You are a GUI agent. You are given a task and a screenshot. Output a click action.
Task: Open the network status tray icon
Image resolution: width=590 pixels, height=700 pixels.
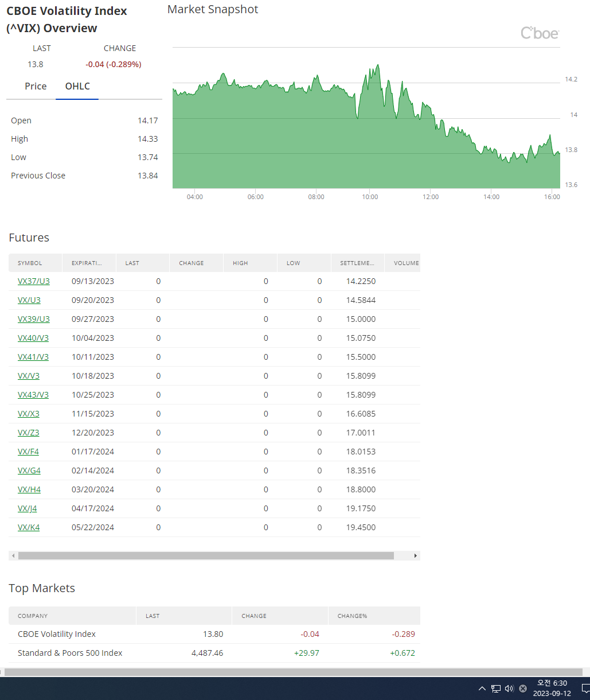(x=496, y=689)
